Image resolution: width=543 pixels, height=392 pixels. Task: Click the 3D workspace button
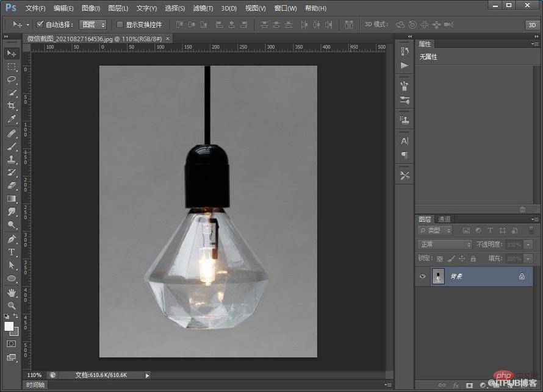pyautogui.click(x=532, y=25)
